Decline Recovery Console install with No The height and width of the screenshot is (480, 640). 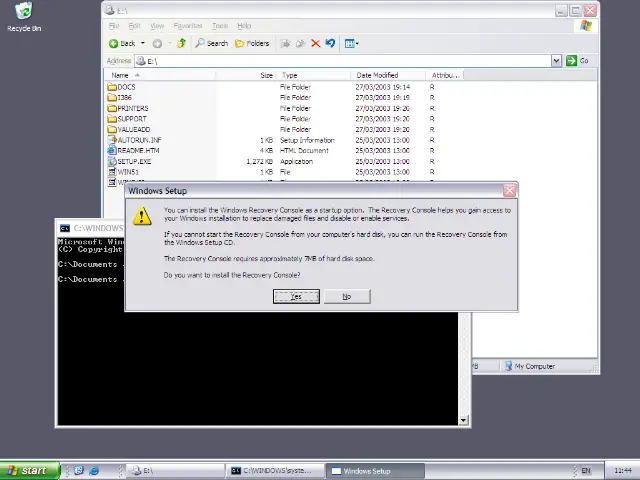point(347,297)
